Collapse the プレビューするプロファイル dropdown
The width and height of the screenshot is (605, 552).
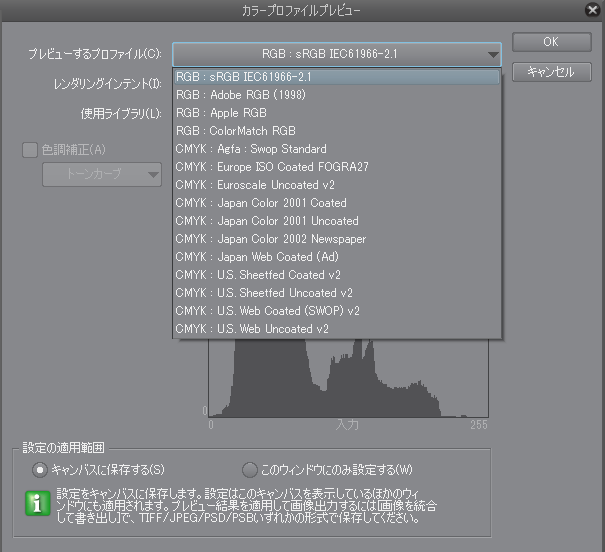point(493,54)
